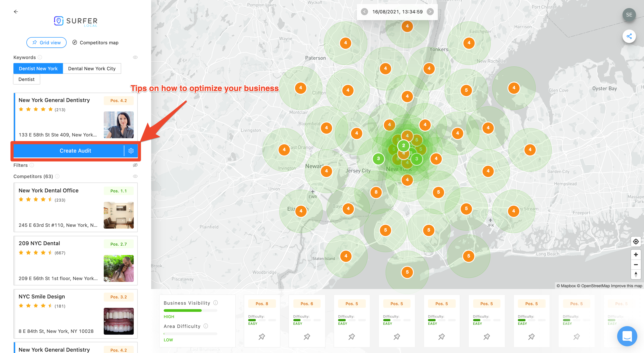The width and height of the screenshot is (644, 353).
Task: Zoom out of the map
Action: (636, 264)
